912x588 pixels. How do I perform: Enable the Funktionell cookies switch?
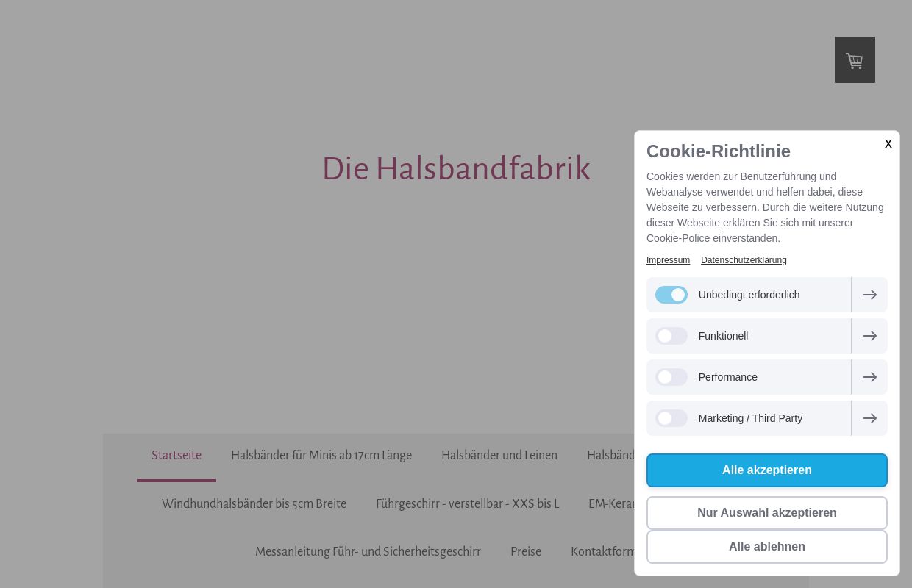[x=671, y=336]
